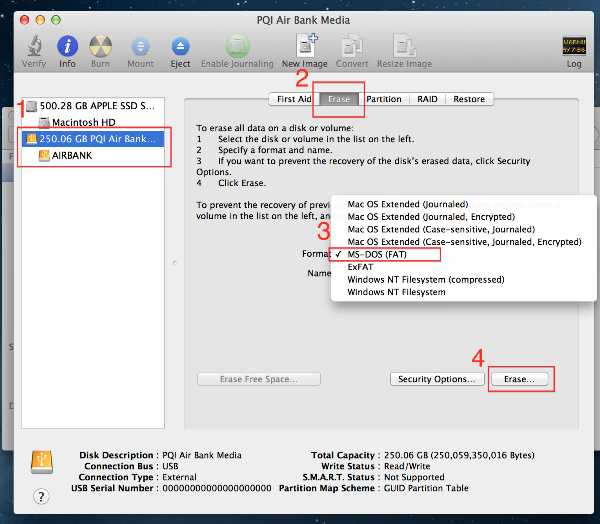This screenshot has width=600, height=524.
Task: Create a New Image from toolbar
Action: pyautogui.click(x=306, y=45)
